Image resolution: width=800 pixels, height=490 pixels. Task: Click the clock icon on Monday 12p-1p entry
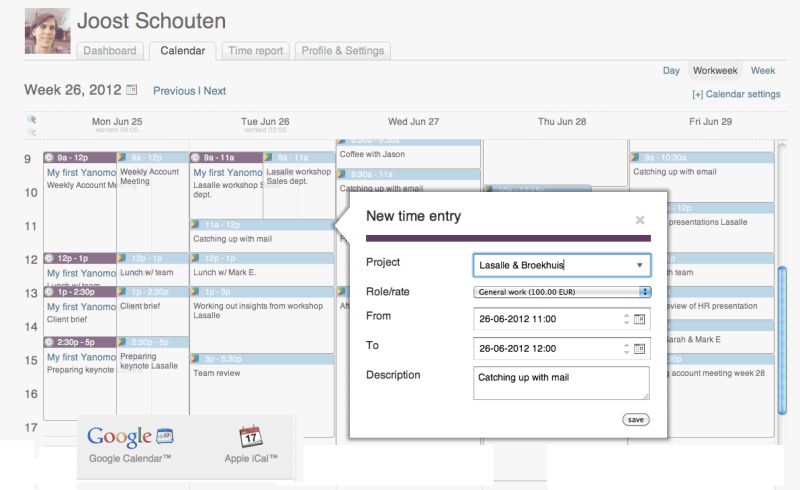tap(49, 258)
